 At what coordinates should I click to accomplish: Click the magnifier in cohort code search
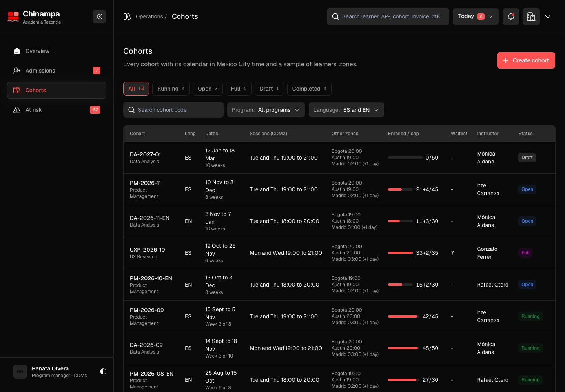click(x=131, y=110)
